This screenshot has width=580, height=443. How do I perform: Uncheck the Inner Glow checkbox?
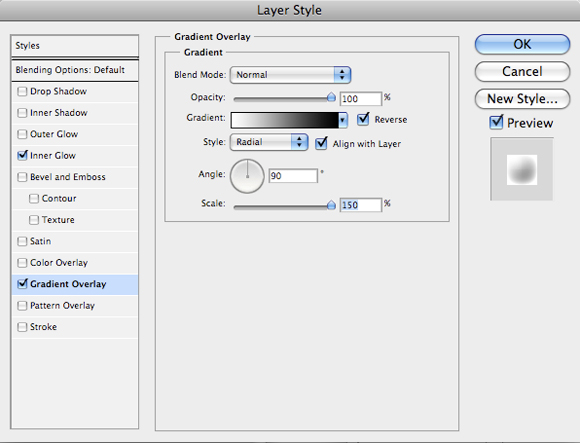click(22, 155)
